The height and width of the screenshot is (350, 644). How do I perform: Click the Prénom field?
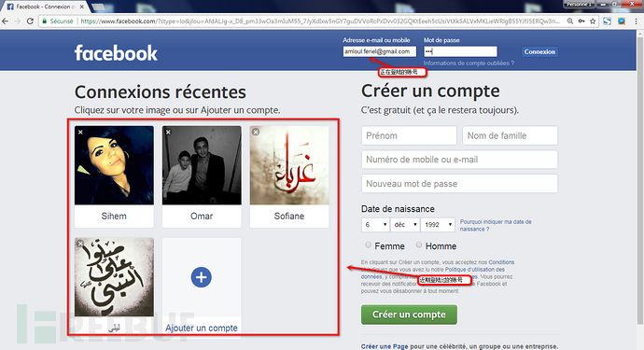(x=409, y=135)
